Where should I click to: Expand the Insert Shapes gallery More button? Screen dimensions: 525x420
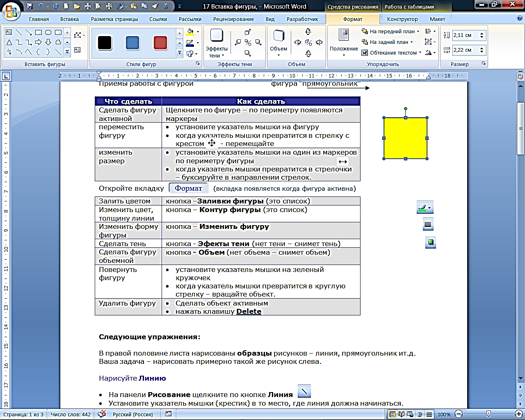coord(67,52)
